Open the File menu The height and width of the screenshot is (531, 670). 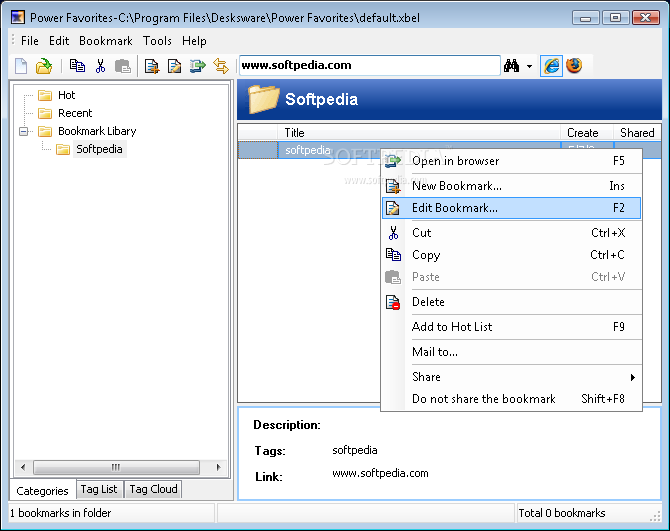(29, 41)
